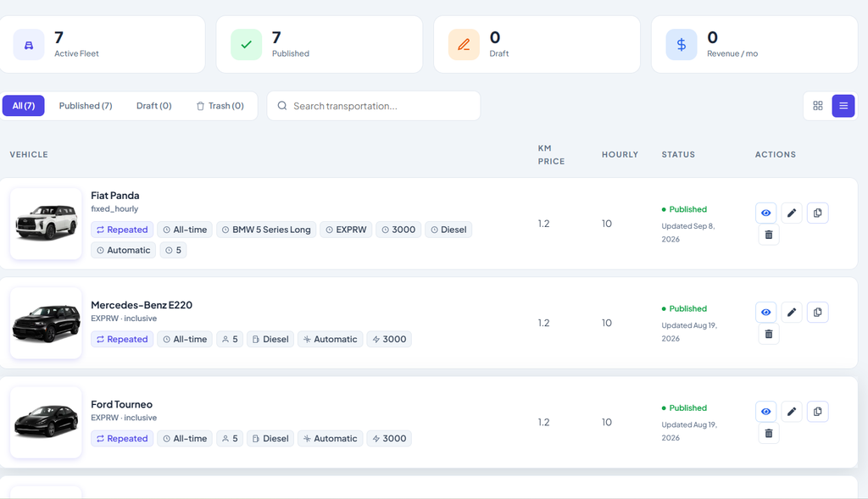868x499 pixels.
Task: Click Mercedes-Benz E220's km price 1.2
Action: click(x=543, y=323)
